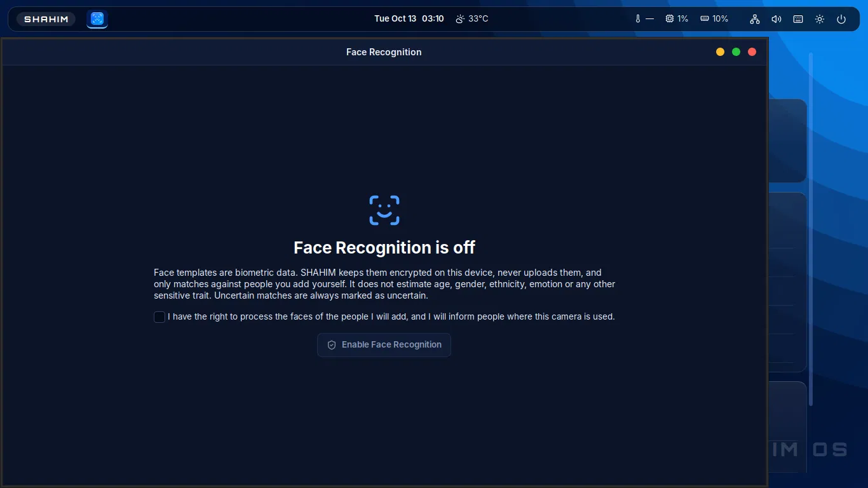Screen dimensions: 868x488
Task: Click the thermometer temperature indicator
Action: [x=644, y=19]
